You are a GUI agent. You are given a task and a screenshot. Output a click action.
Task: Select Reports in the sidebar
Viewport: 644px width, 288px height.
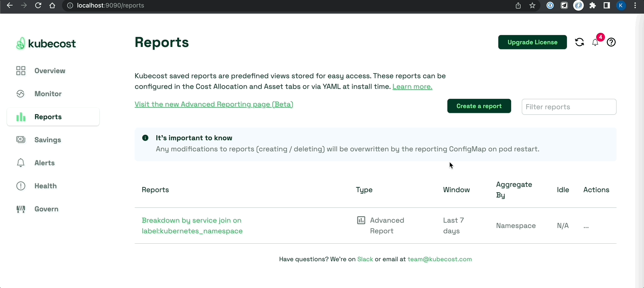click(53, 117)
